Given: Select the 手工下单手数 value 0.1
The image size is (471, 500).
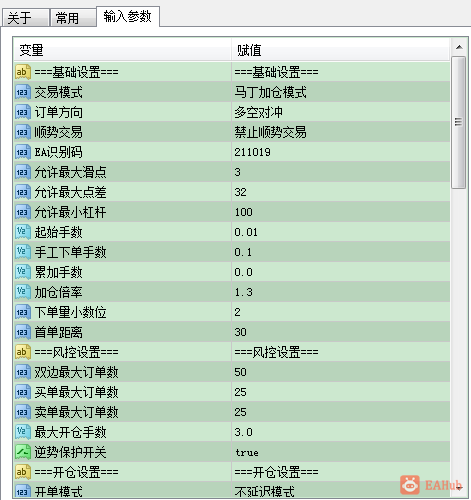Looking at the screenshot, I should (x=341, y=252).
